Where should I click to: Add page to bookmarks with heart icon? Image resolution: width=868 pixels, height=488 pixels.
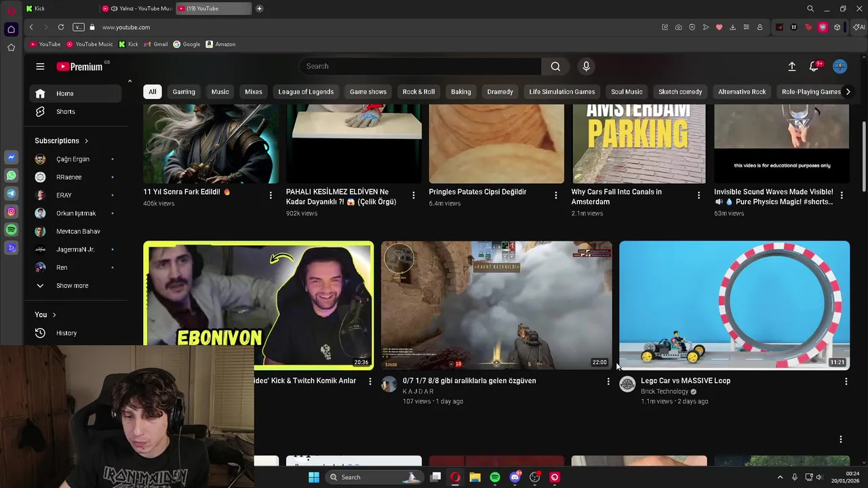(719, 27)
